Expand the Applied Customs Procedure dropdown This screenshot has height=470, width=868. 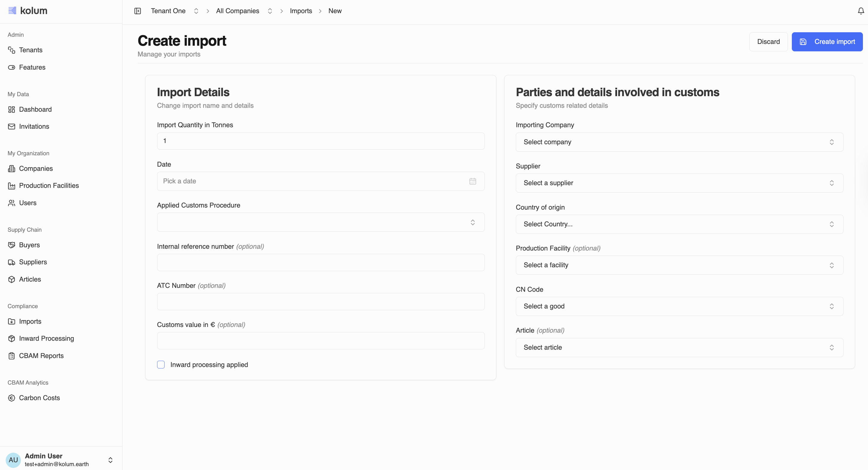tap(320, 222)
